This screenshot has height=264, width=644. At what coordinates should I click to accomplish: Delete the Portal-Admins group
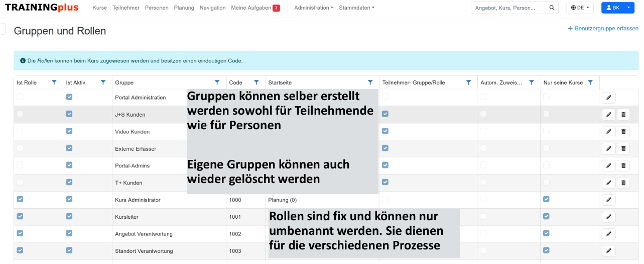tap(623, 165)
